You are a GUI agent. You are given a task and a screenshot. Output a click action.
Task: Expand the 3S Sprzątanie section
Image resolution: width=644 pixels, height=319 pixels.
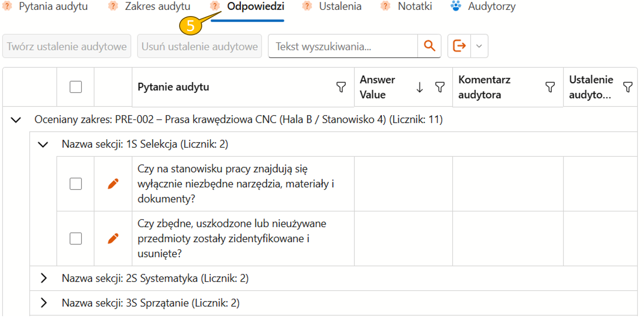pos(44,303)
